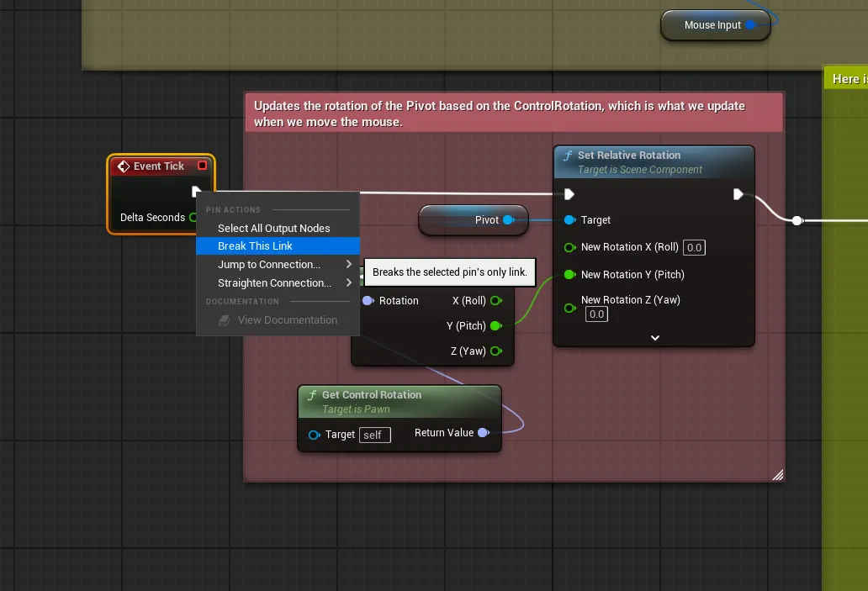
Task: Edit New Rotation Z (Yaw) value field
Action: [596, 314]
